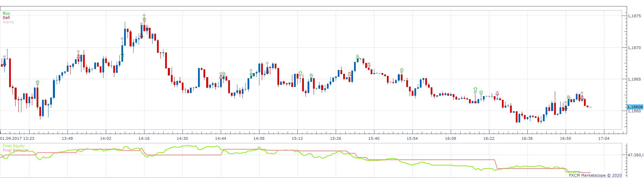
Task: Select the Final Balance legend label
Action: (x=15, y=150)
